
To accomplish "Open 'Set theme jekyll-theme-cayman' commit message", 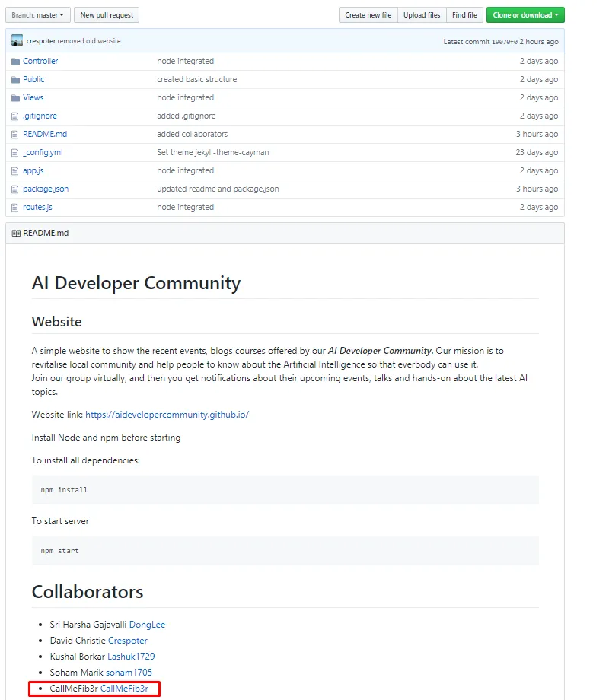I will (x=212, y=152).
